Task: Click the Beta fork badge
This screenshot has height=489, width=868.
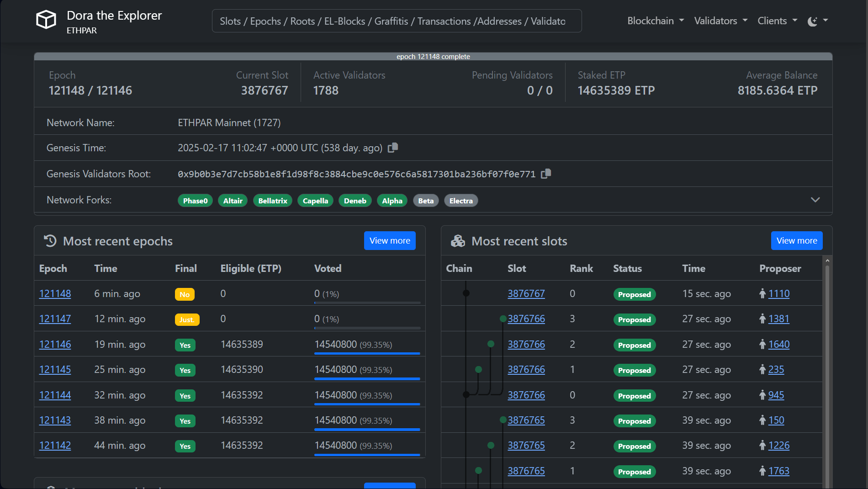Action: pyautogui.click(x=426, y=201)
